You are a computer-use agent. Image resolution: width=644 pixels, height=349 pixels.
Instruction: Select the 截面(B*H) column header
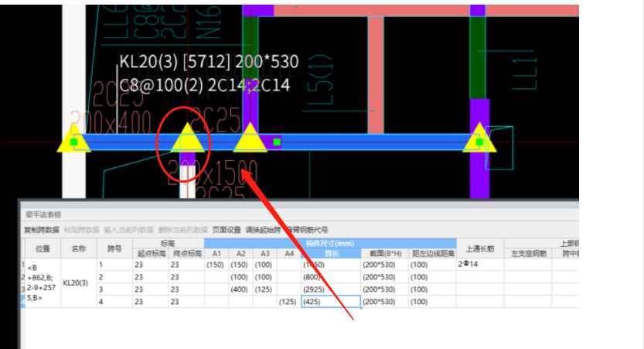(x=385, y=254)
